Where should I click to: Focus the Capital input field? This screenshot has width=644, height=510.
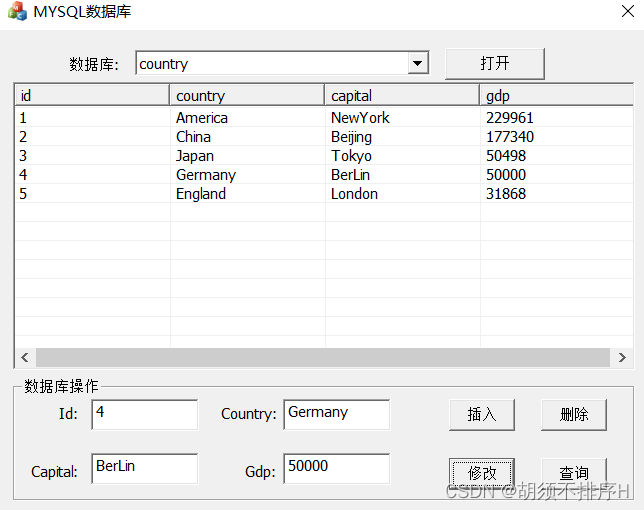145,469
